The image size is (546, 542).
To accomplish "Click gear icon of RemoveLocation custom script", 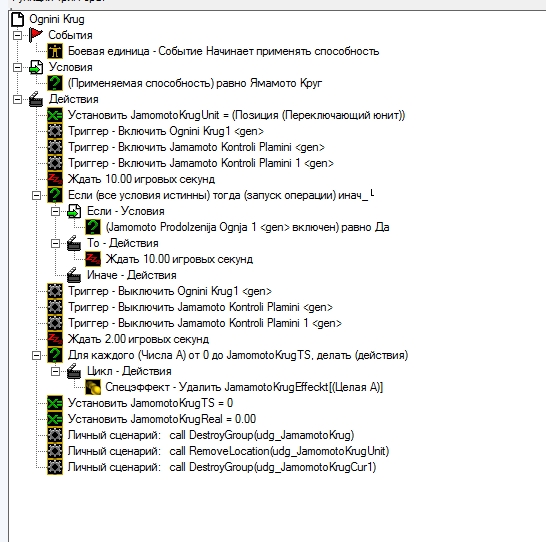I will (55, 451).
